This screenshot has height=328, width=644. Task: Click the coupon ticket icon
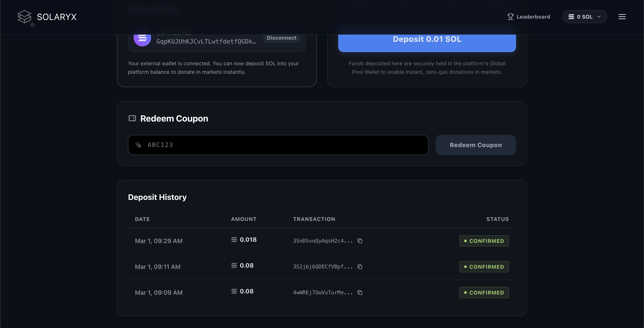[x=132, y=118]
